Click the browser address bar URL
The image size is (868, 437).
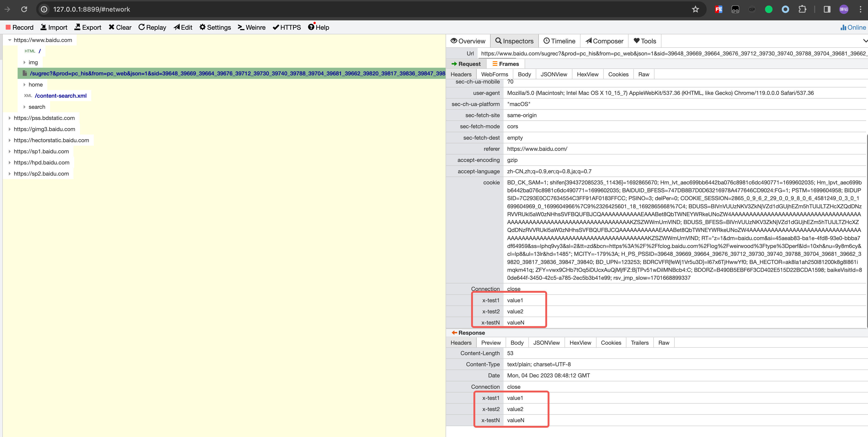92,9
